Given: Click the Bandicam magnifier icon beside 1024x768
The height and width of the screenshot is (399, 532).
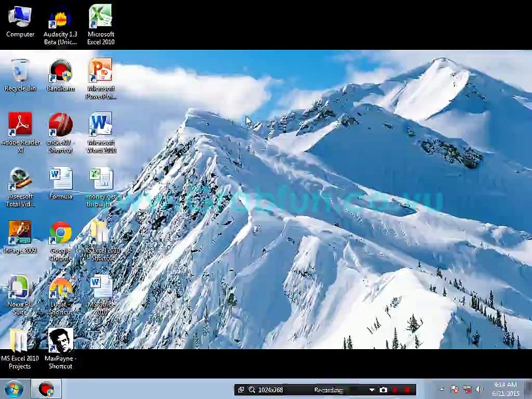Looking at the screenshot, I should click(x=252, y=390).
